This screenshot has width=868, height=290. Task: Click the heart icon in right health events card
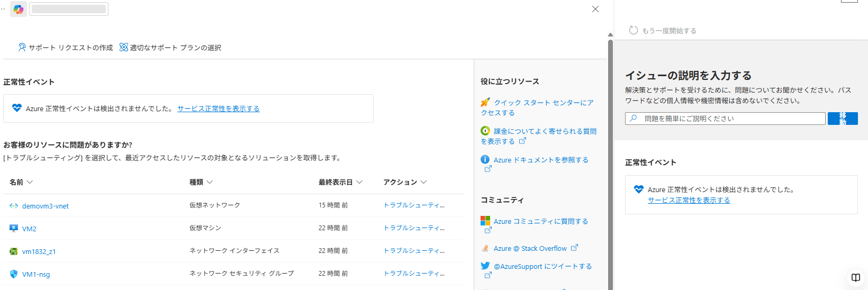tap(639, 189)
